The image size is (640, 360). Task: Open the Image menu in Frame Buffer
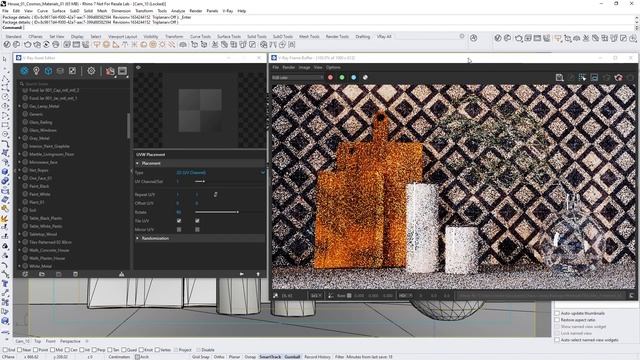tap(304, 67)
